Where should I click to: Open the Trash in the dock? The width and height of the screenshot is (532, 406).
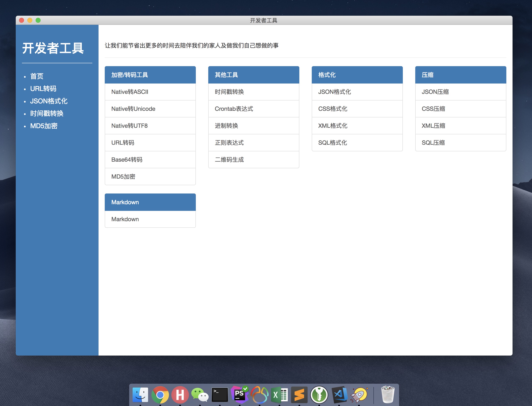coord(388,395)
